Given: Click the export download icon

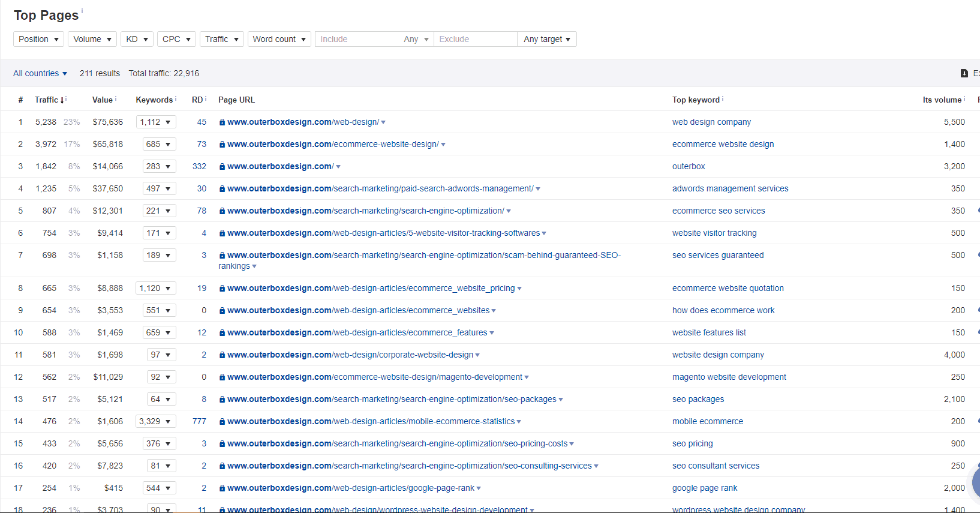Looking at the screenshot, I should tap(964, 73).
